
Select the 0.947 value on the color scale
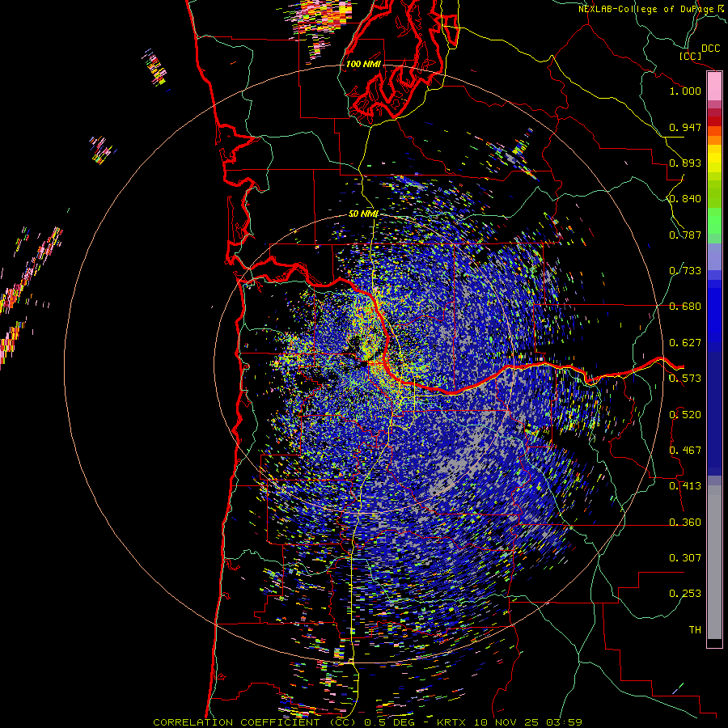click(685, 127)
